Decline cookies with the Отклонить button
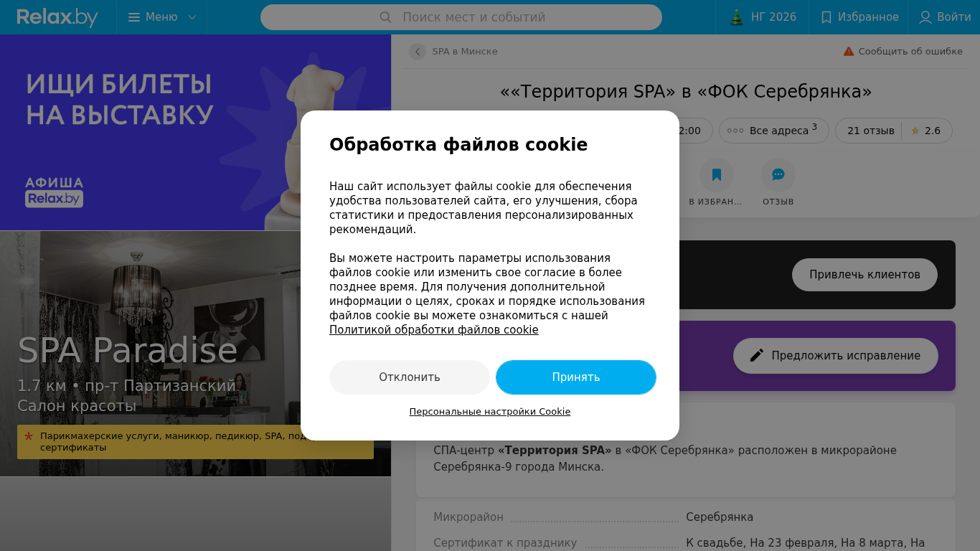This screenshot has width=980, height=551. point(410,377)
